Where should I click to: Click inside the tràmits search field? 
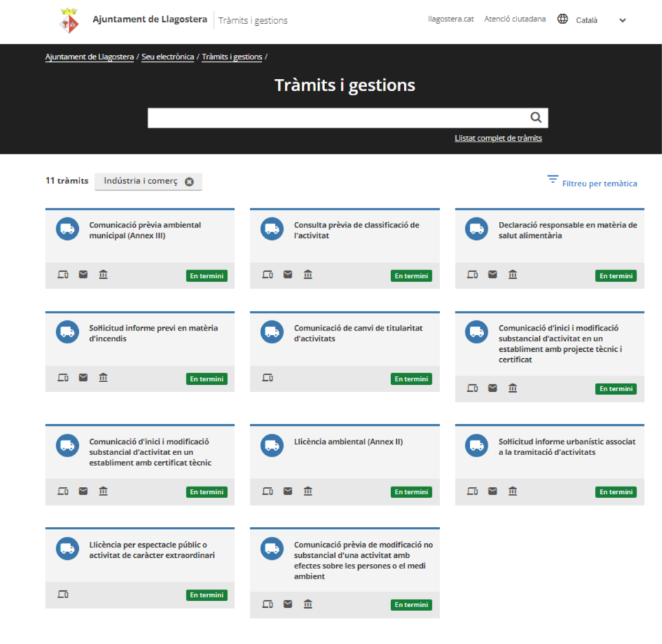[336, 118]
